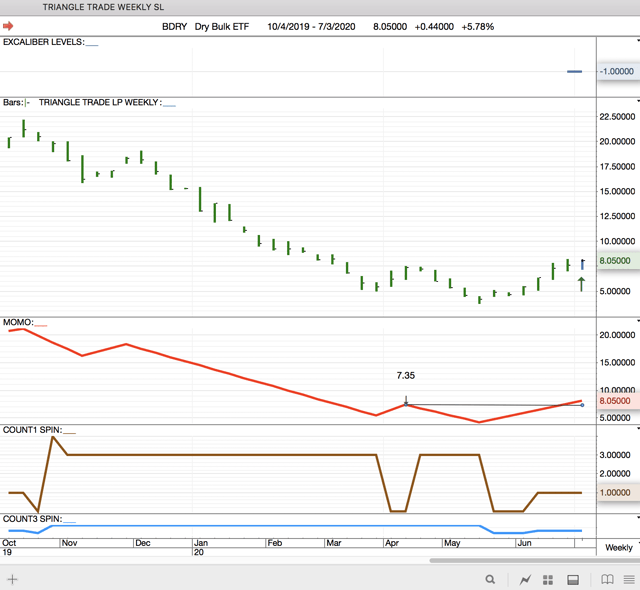
Task: Click the MOMO indicator label
Action: (x=18, y=322)
